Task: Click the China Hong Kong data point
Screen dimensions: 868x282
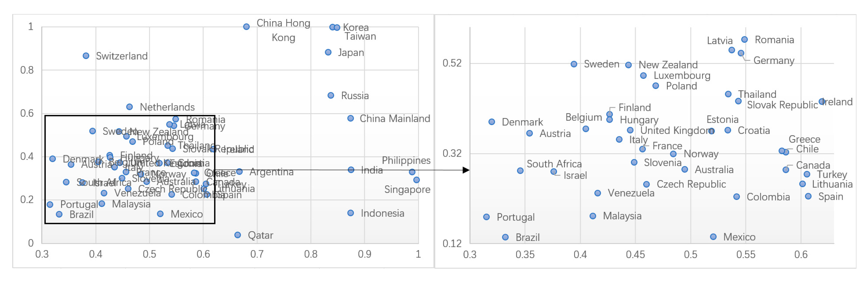Action: click(x=246, y=27)
